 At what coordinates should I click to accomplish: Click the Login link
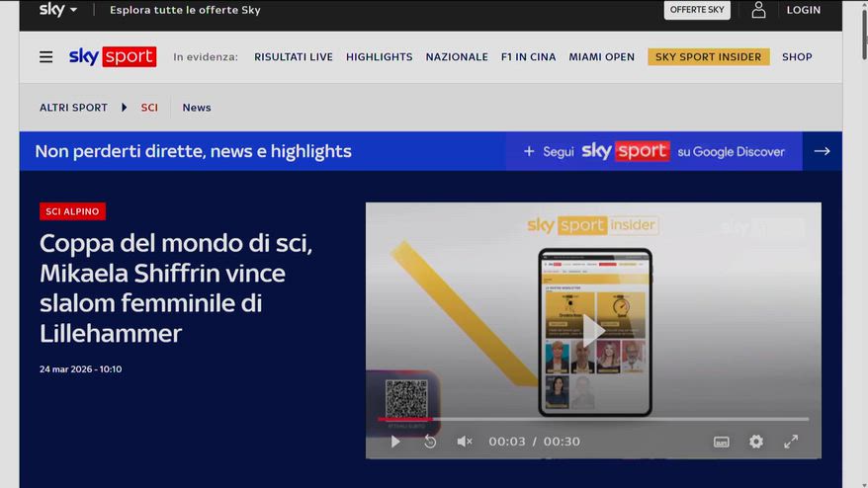[804, 10]
